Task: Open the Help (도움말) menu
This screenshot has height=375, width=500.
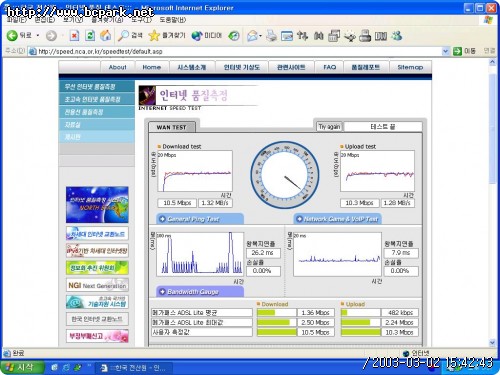Action: pos(172,20)
